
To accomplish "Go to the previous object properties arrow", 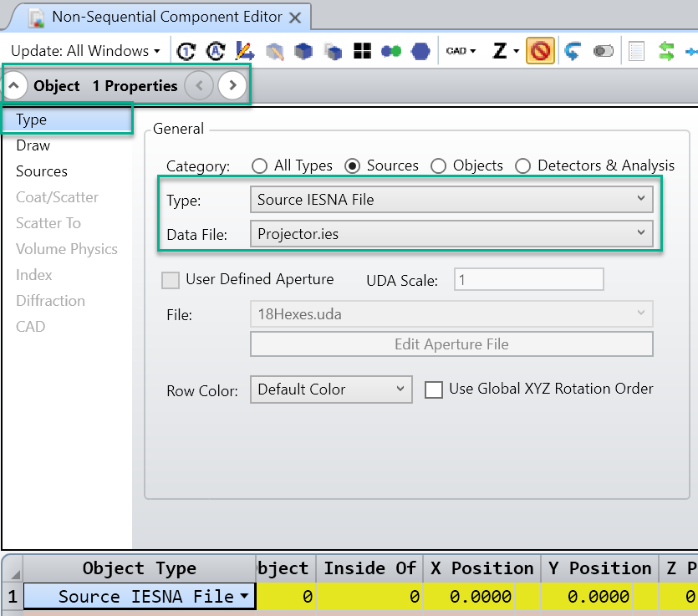I will [x=199, y=85].
